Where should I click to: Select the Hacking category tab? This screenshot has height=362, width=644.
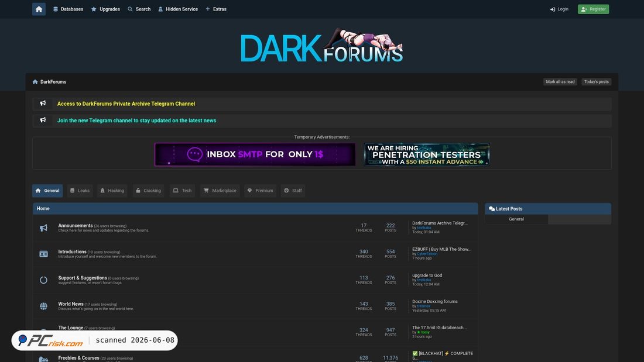click(112, 191)
